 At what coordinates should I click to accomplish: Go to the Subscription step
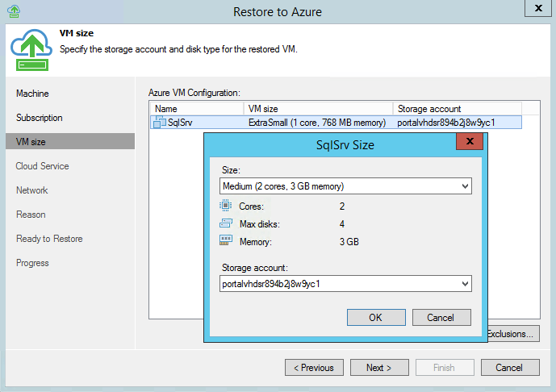pos(40,118)
